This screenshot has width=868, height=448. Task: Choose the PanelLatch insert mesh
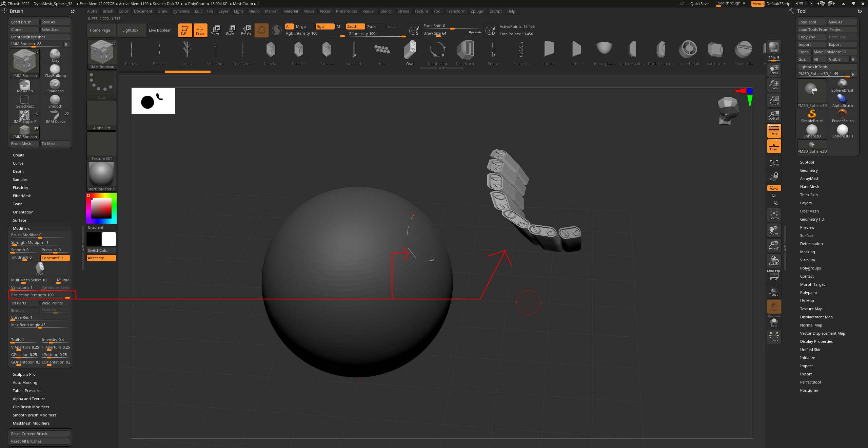466,53
